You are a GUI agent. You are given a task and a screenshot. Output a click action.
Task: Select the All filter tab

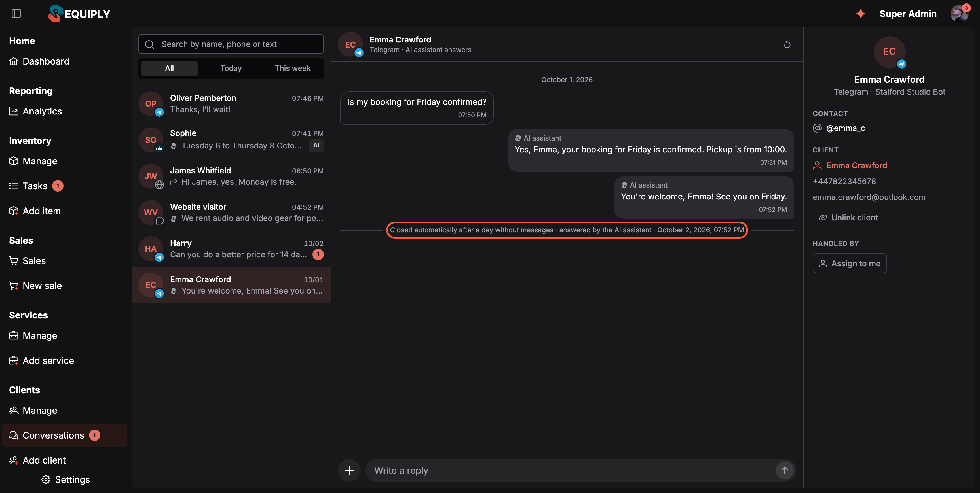[169, 68]
